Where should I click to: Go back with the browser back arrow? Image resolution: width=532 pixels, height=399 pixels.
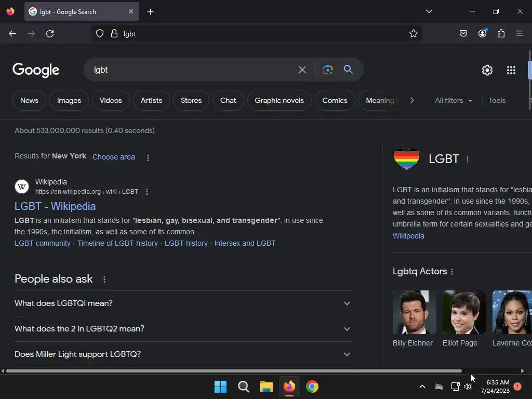[x=12, y=34]
